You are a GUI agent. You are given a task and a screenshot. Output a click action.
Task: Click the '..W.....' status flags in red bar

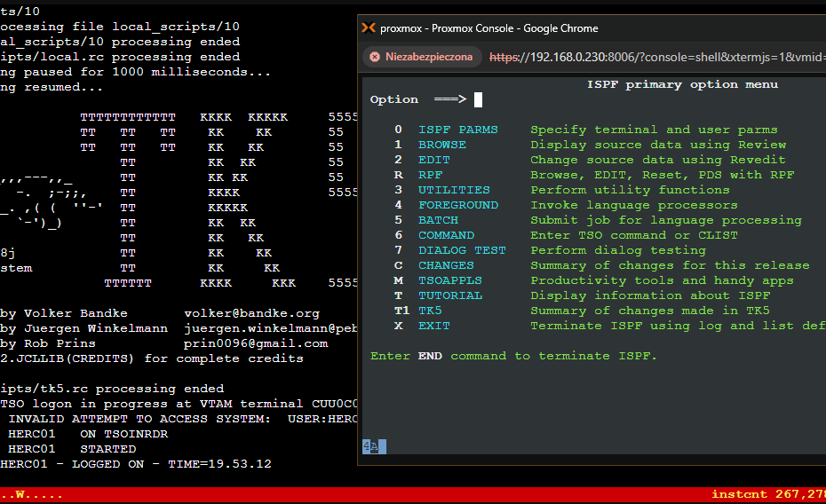point(32,494)
